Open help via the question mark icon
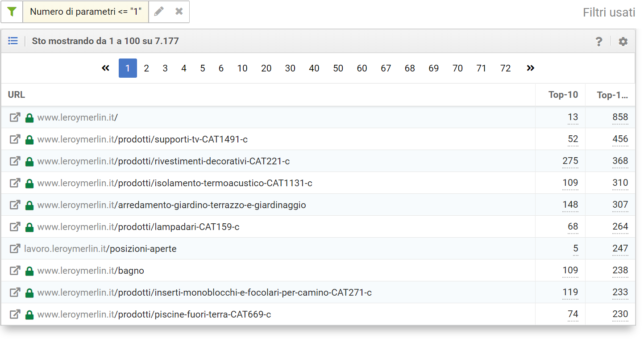Image resolution: width=644 pixels, height=343 pixels. click(599, 42)
